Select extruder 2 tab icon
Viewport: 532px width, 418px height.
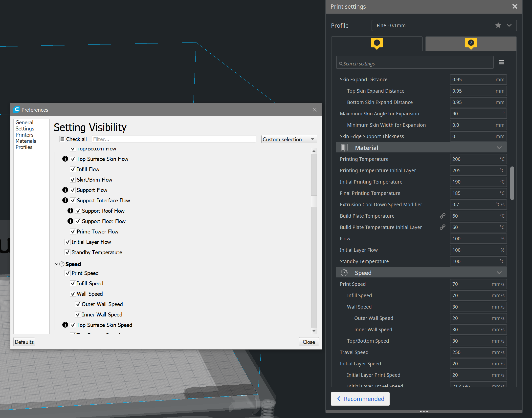click(471, 43)
